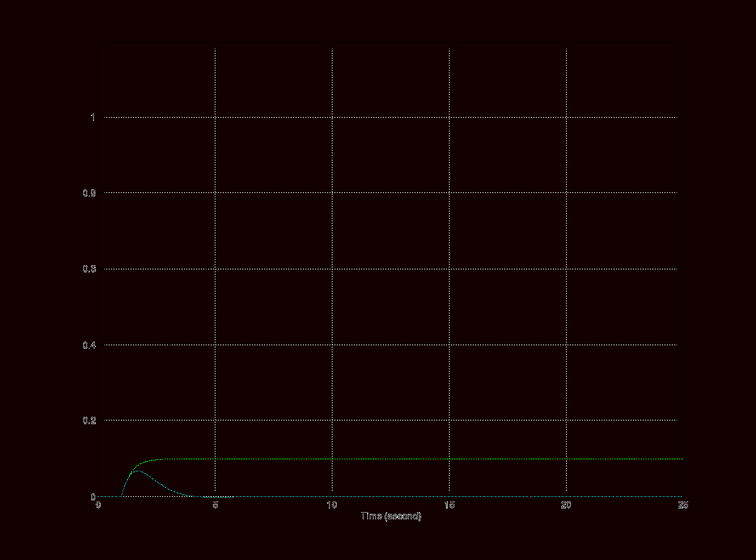756x560 pixels.
Task: Click gridline intersection at time 20, value 0.8
Action: (566, 193)
